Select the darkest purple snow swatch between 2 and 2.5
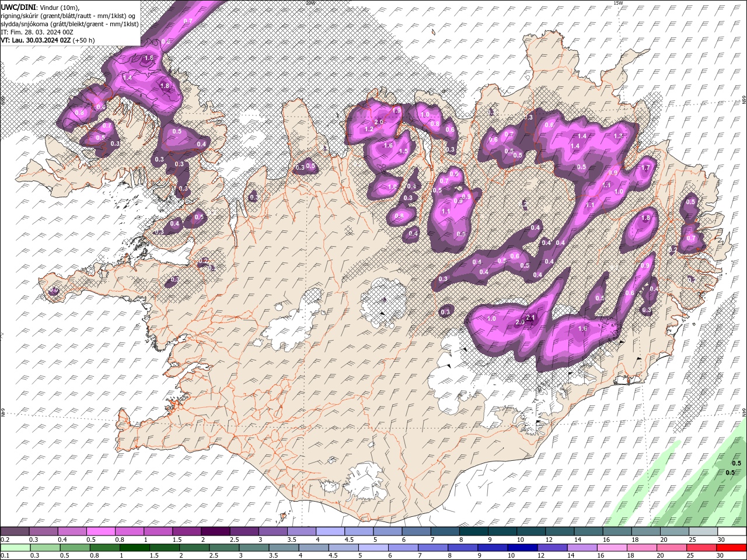The width and height of the screenshot is (747, 560). click(x=215, y=531)
